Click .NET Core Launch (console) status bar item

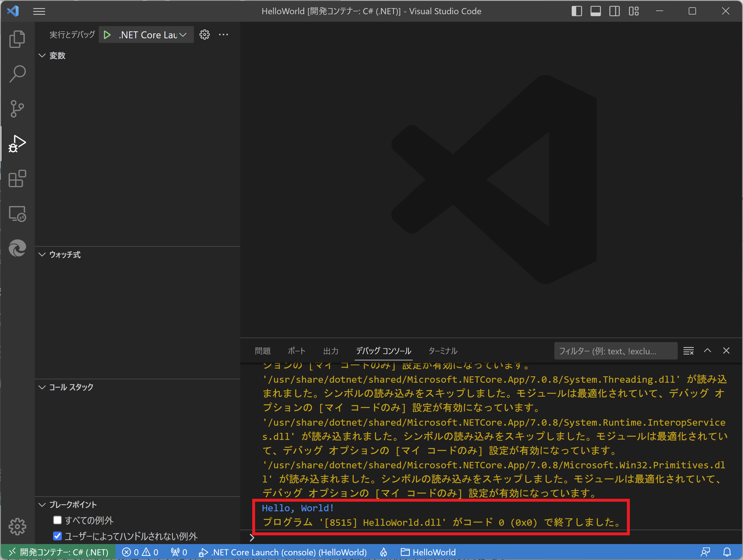pyautogui.click(x=283, y=552)
